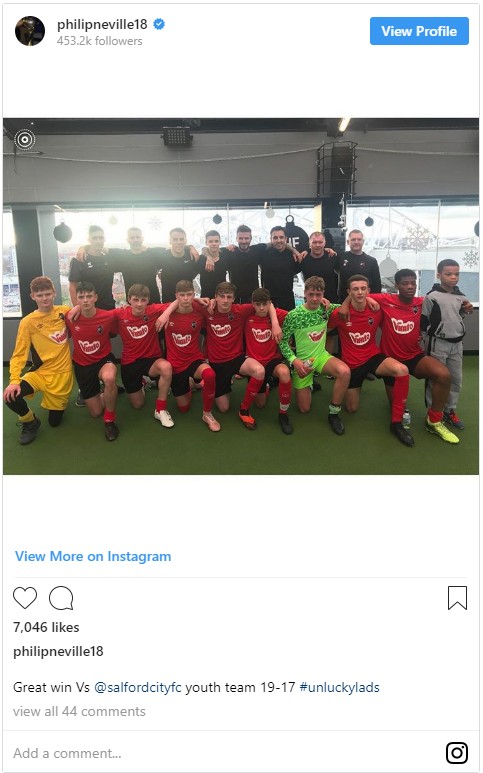Click the View Profile button
This screenshot has height=773, width=483.
(419, 31)
